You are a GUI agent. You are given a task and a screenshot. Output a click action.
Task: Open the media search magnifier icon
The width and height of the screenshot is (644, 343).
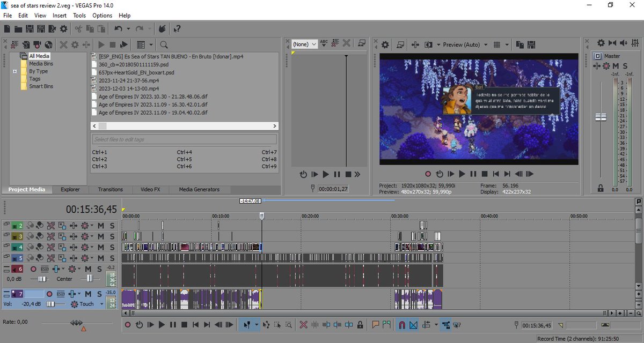164,45
